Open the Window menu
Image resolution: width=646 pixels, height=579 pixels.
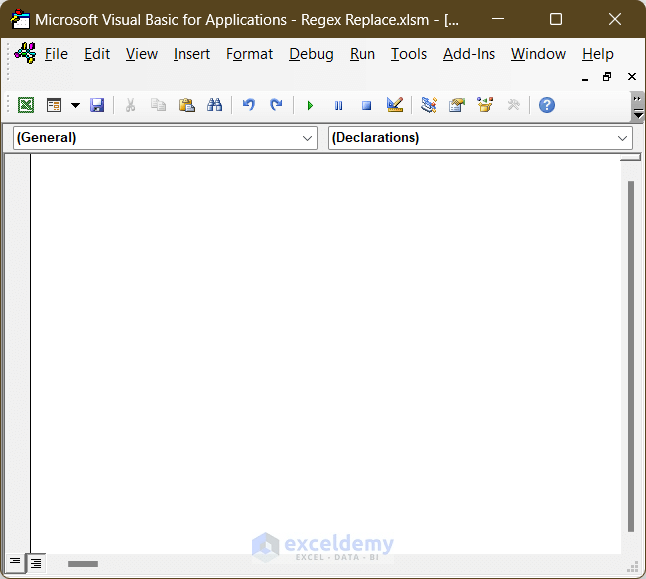[538, 54]
